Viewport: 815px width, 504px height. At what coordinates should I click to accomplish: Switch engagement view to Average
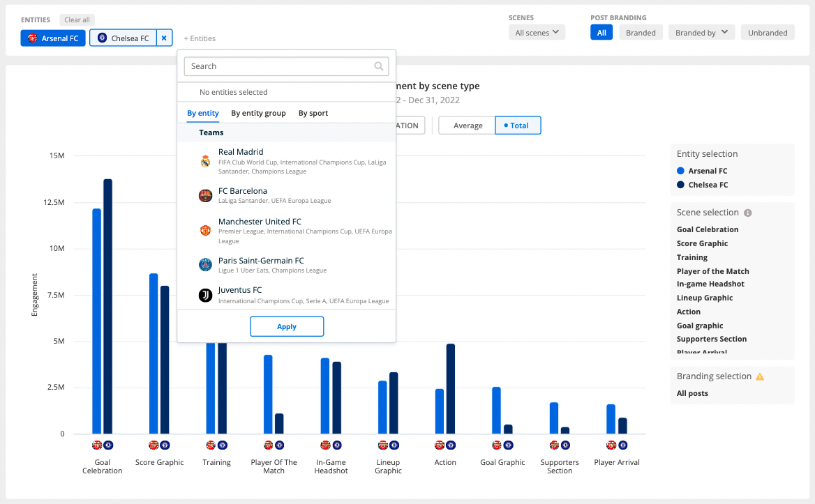tap(466, 125)
